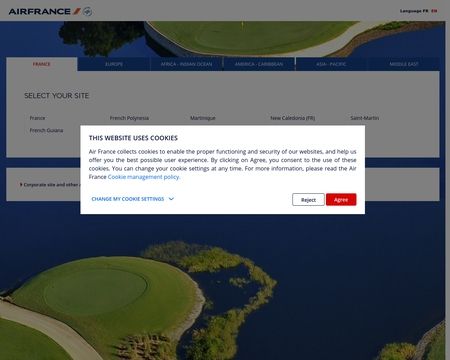Choose the France site link

(x=37, y=118)
